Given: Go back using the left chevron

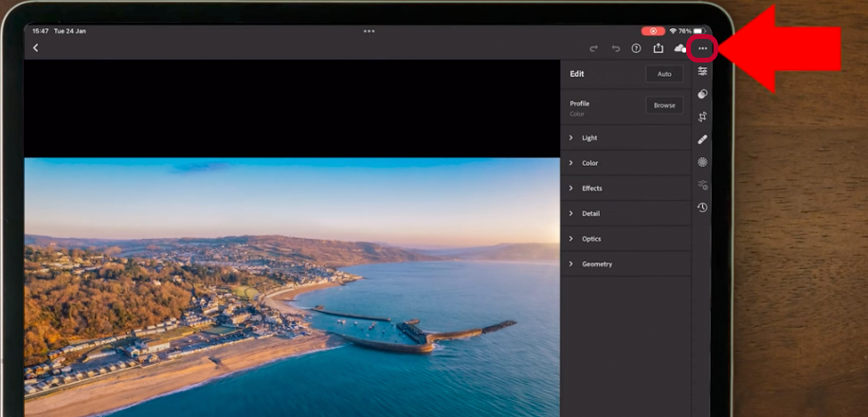Looking at the screenshot, I should pyautogui.click(x=35, y=48).
